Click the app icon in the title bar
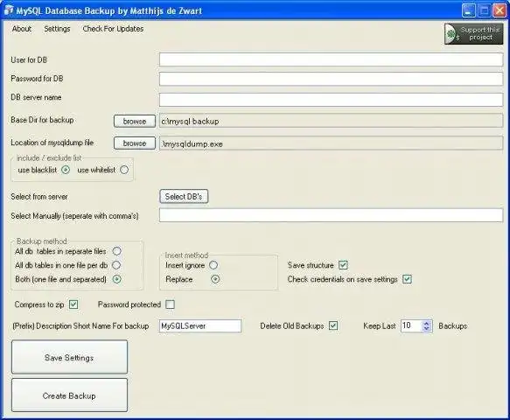Screen dimensions: 510x420 click(x=9, y=10)
